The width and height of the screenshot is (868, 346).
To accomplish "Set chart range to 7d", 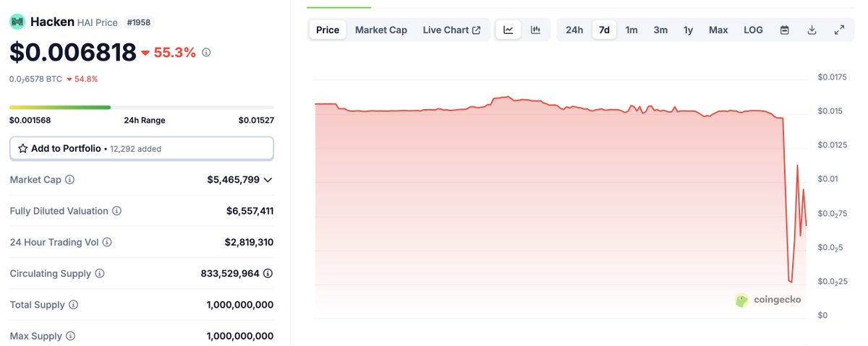I will coord(605,30).
